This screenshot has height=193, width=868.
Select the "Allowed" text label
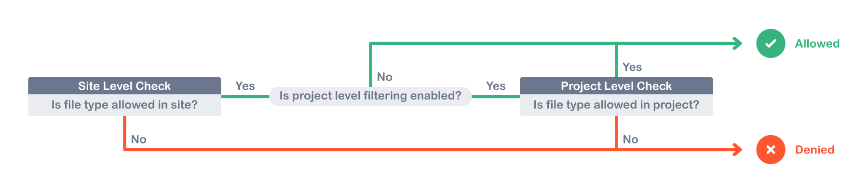click(x=817, y=44)
